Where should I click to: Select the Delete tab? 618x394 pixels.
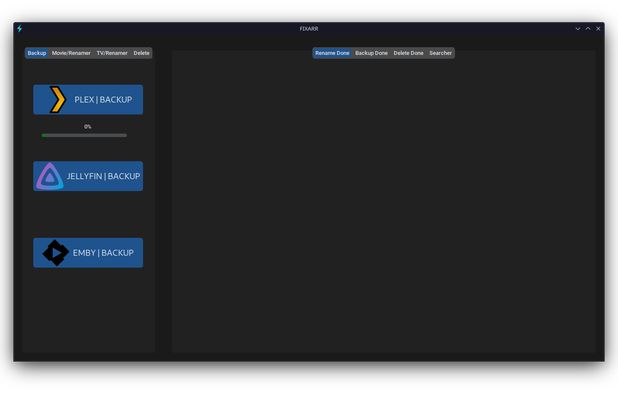(141, 53)
